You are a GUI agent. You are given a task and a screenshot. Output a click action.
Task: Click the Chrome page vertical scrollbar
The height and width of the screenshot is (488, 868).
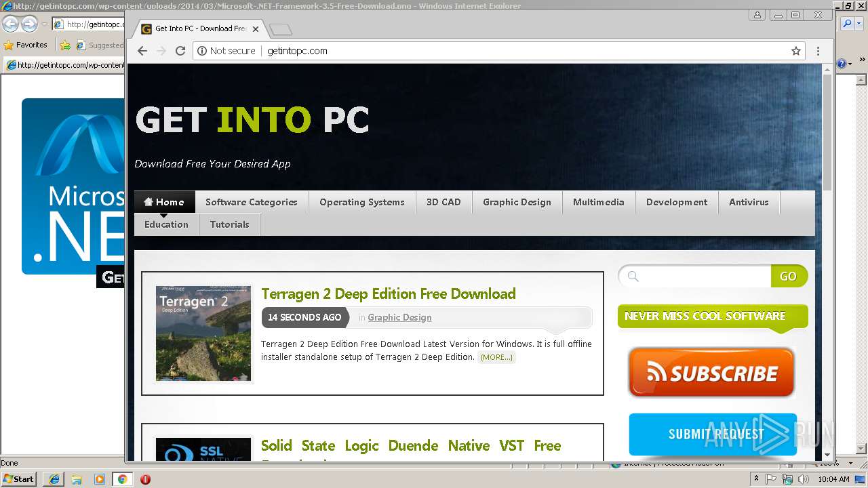tap(827, 132)
